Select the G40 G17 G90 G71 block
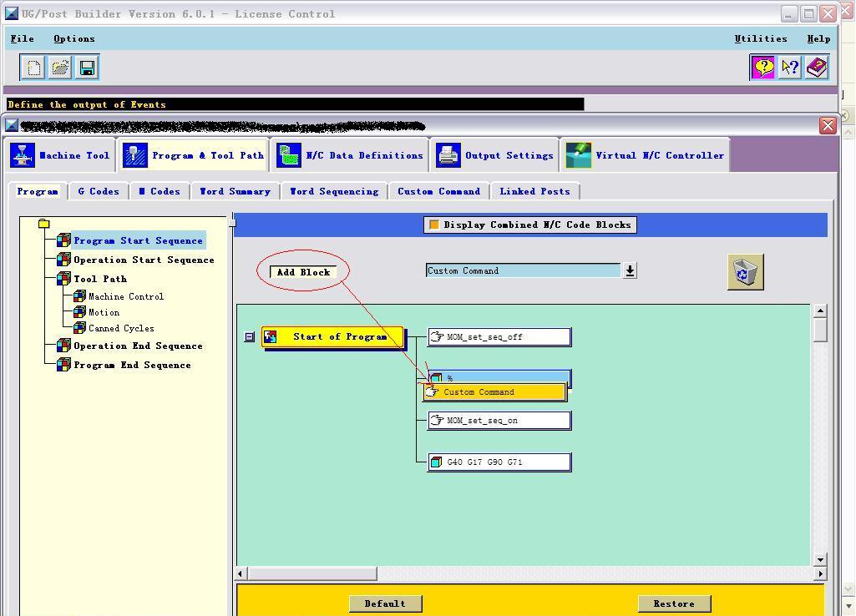856x616 pixels. (x=499, y=462)
